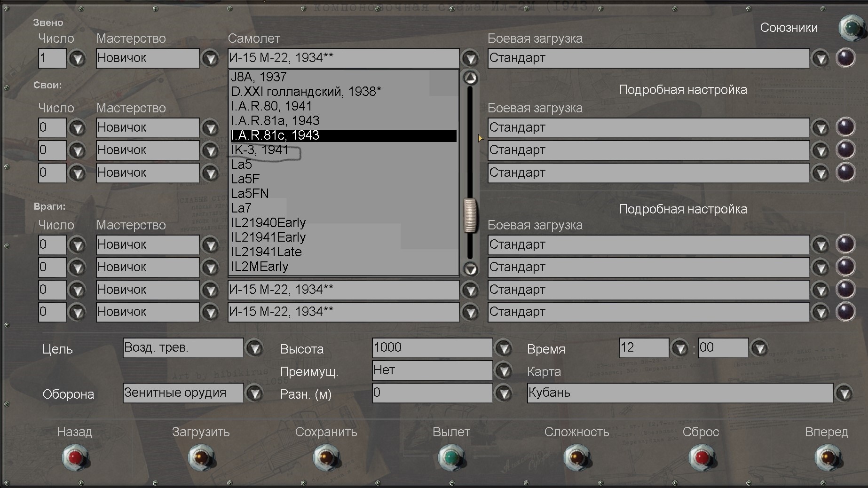Open aircraft dropdown arrow in third Враги row

pos(470,290)
